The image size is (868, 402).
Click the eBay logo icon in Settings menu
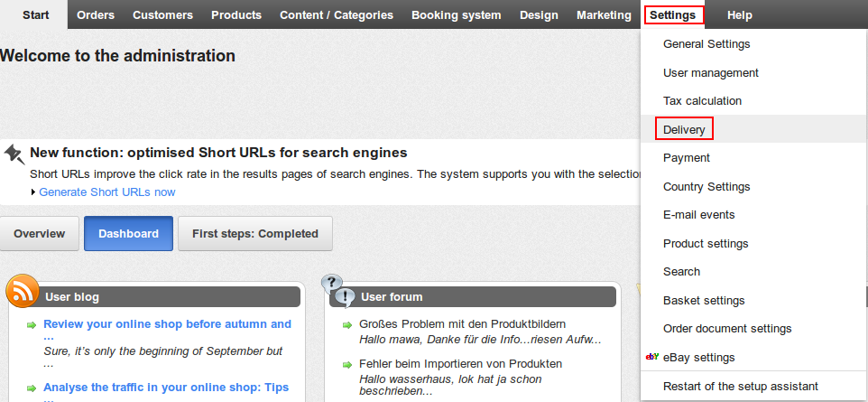(652, 357)
